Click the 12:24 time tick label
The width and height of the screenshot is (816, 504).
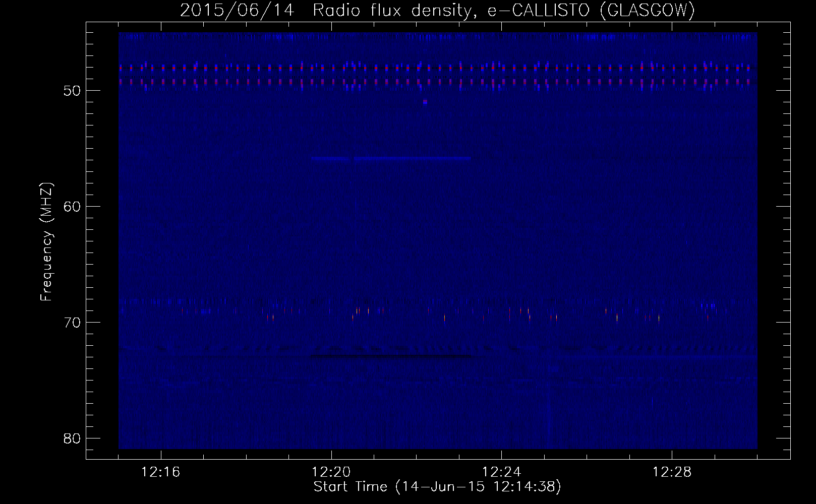point(502,472)
